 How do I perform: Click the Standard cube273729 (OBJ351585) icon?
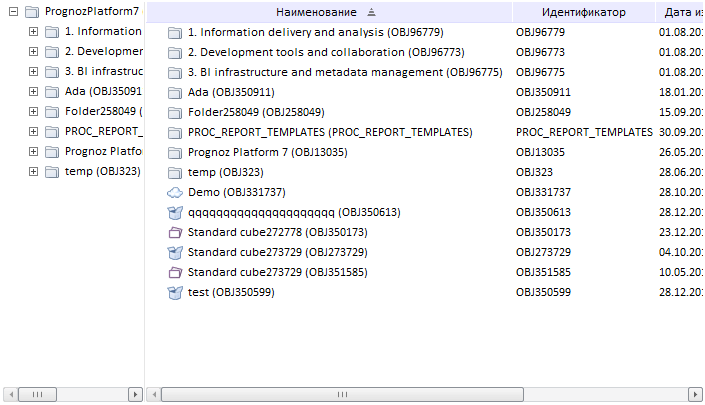tap(175, 272)
